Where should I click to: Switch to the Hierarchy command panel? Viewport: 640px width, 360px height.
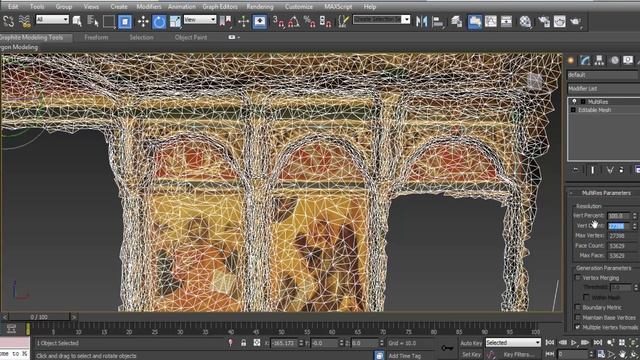click(599, 60)
